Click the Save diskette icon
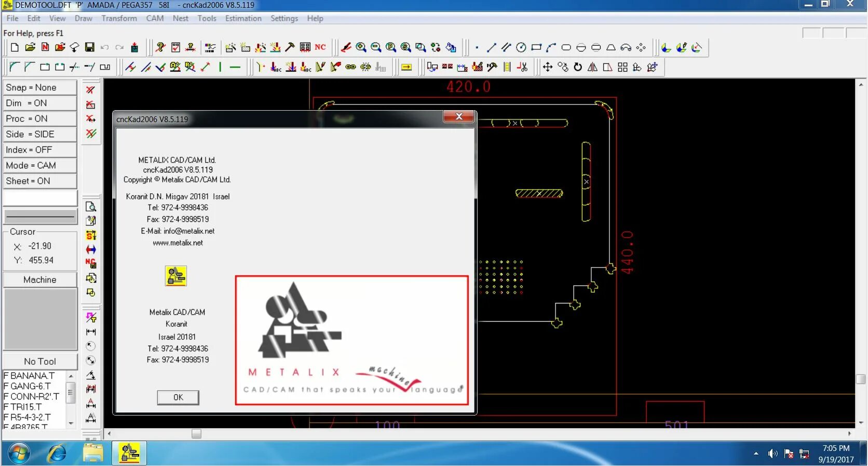The image size is (868, 466). click(89, 47)
